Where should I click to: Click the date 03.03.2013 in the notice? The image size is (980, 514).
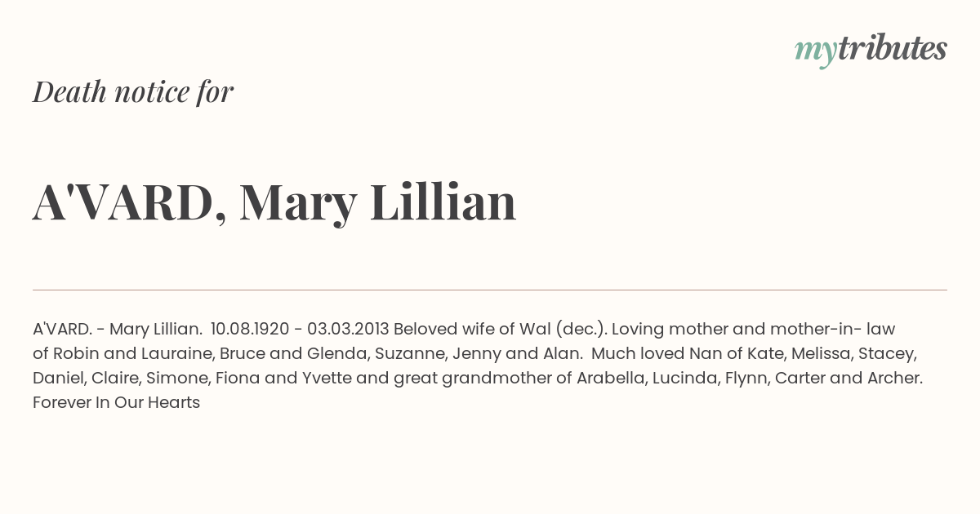pyautogui.click(x=347, y=329)
